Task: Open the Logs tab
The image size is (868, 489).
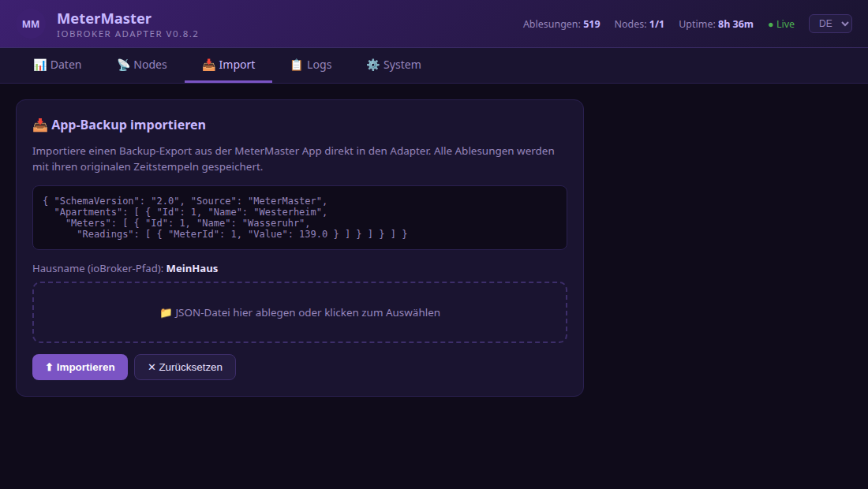Action: [311, 65]
